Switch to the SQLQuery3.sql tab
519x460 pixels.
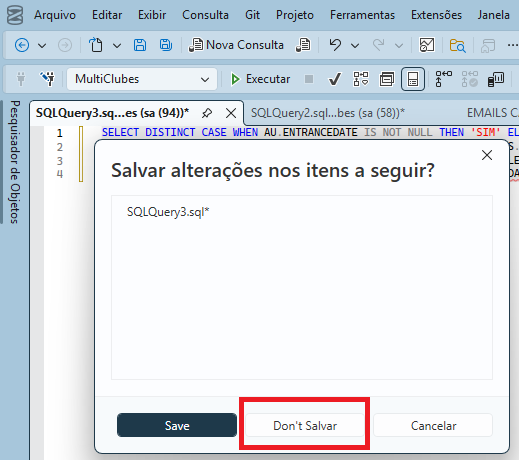pos(113,113)
